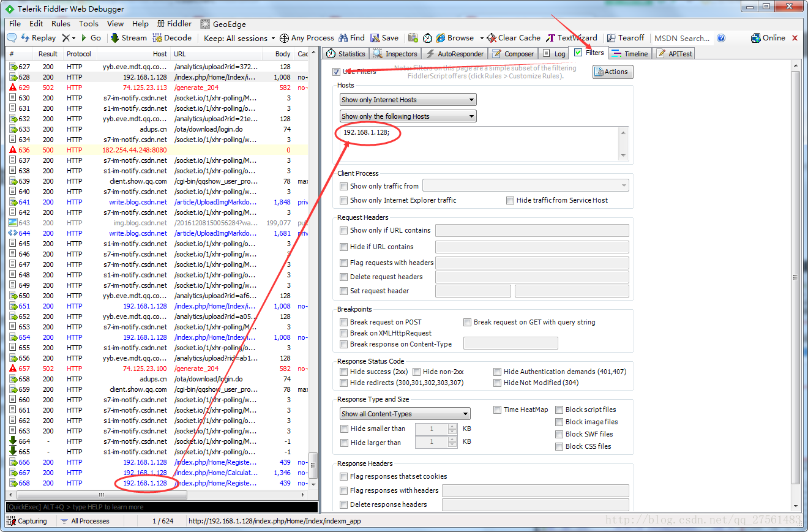This screenshot has height=532, width=808.
Task: Click the Capturing status bar indicator
Action: click(27, 522)
